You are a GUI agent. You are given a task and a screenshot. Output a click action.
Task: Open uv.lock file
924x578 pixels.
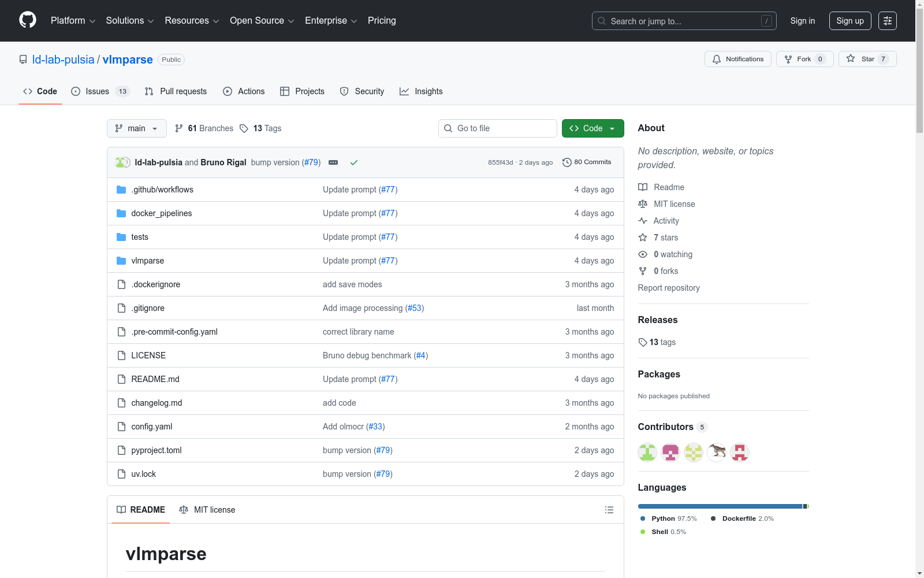pos(143,474)
